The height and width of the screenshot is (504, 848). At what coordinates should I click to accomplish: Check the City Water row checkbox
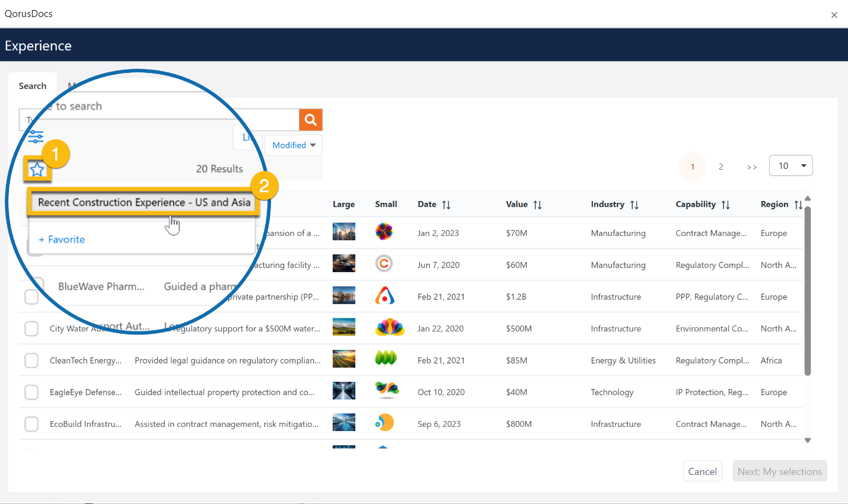tap(31, 328)
